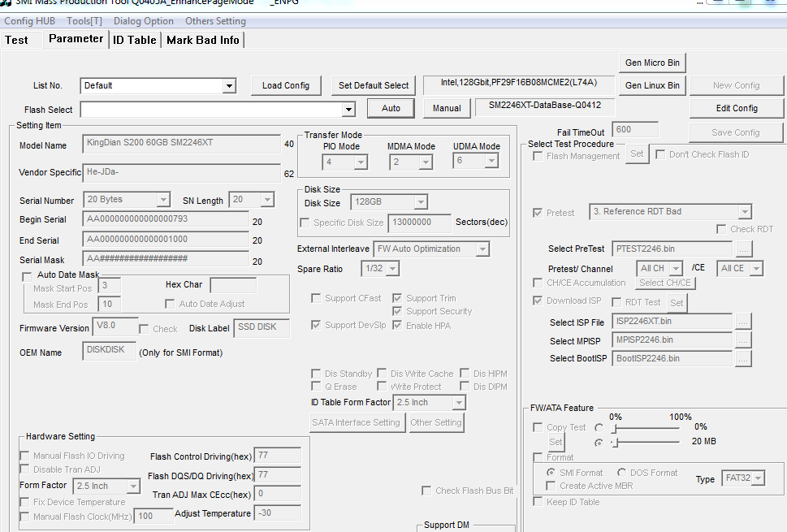The height and width of the screenshot is (532, 787).
Task: Toggle the Enable HPA checkbox
Action: 397,326
